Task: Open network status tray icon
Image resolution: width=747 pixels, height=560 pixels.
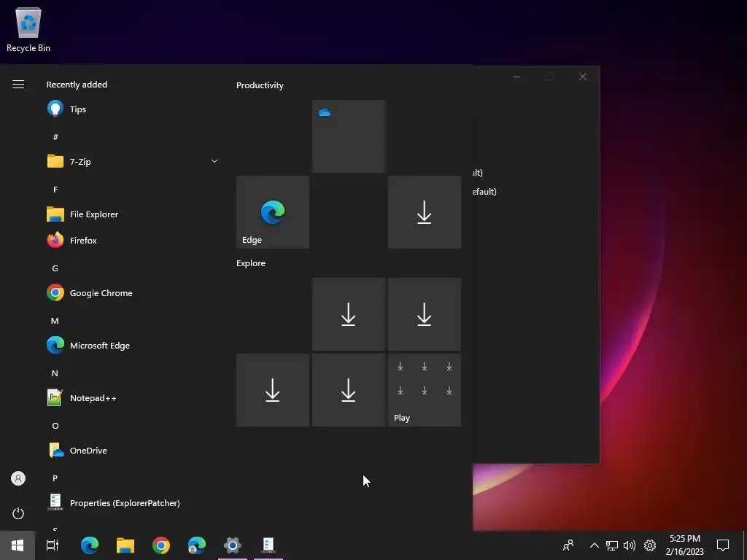Action: (x=612, y=545)
